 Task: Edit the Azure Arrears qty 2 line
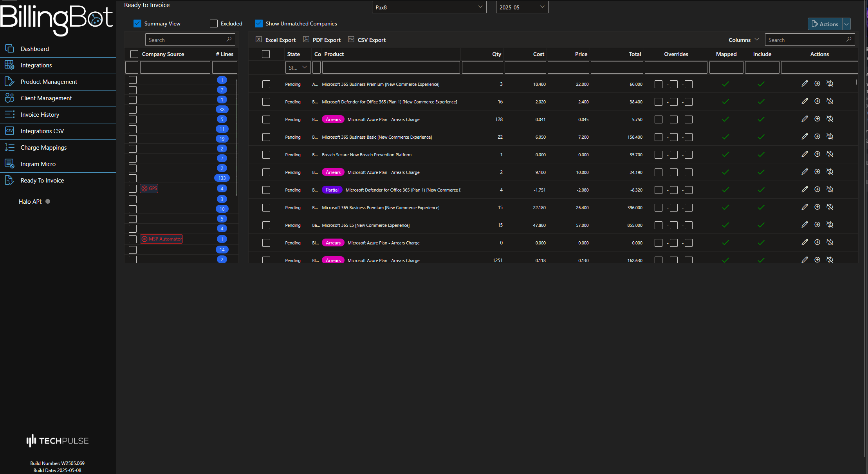pos(805,172)
